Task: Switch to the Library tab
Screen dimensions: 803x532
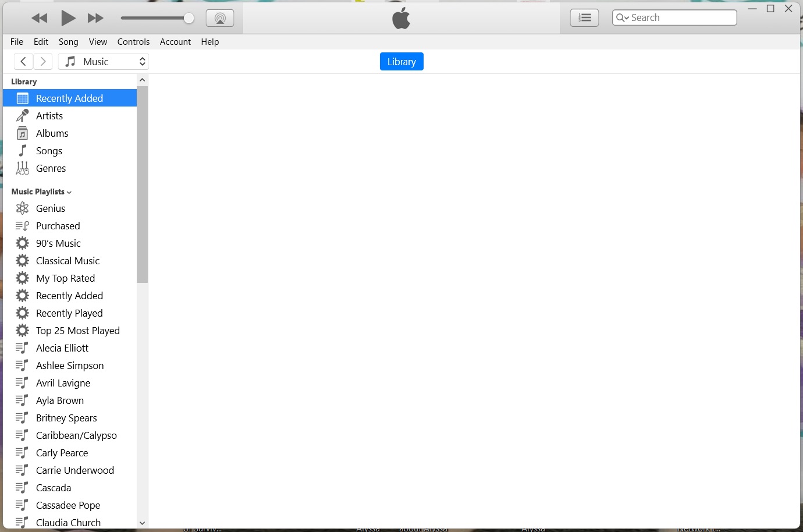Action: tap(401, 62)
